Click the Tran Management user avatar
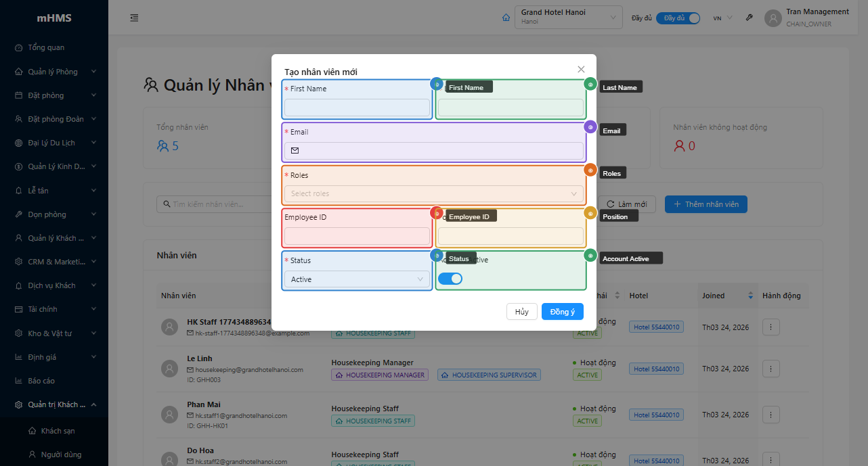This screenshot has height=466, width=868. point(773,18)
